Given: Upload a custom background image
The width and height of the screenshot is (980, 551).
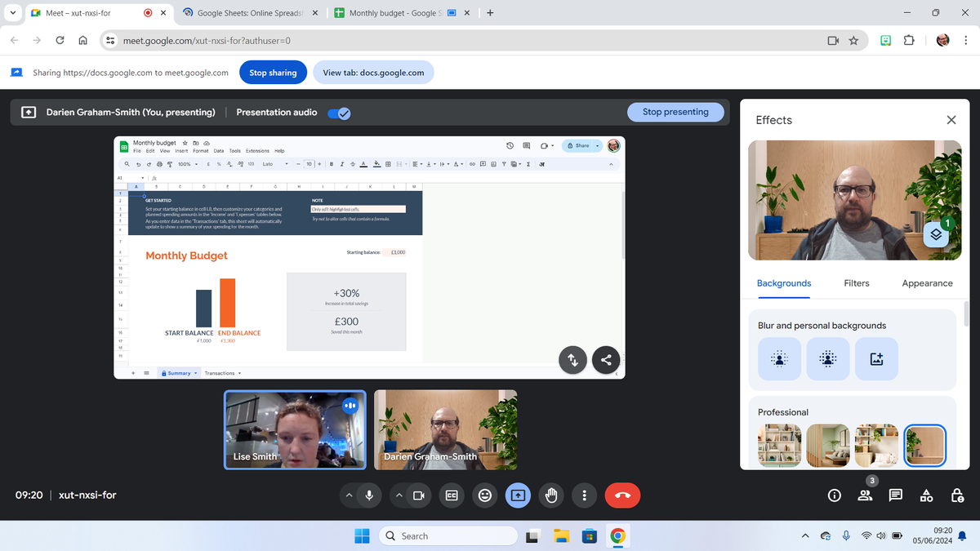Looking at the screenshot, I should tap(876, 358).
